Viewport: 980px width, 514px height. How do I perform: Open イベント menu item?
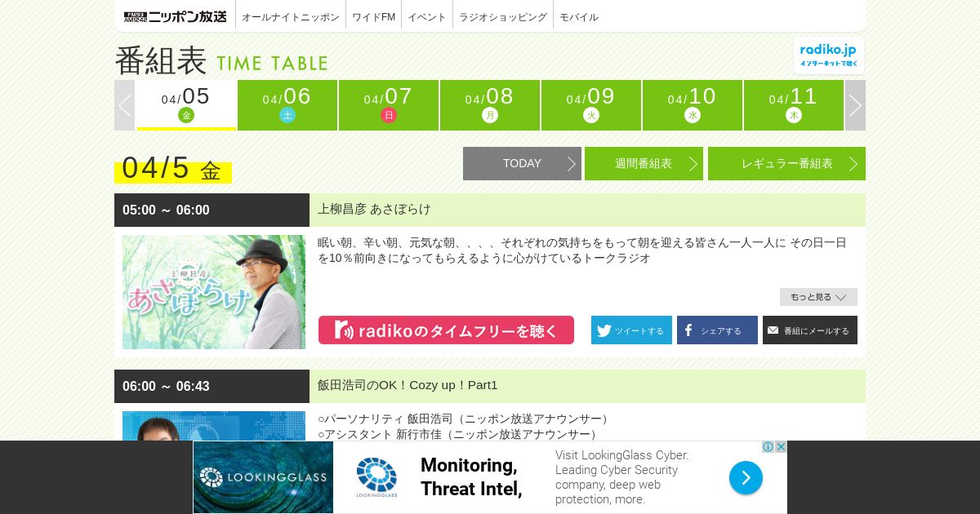(x=427, y=16)
